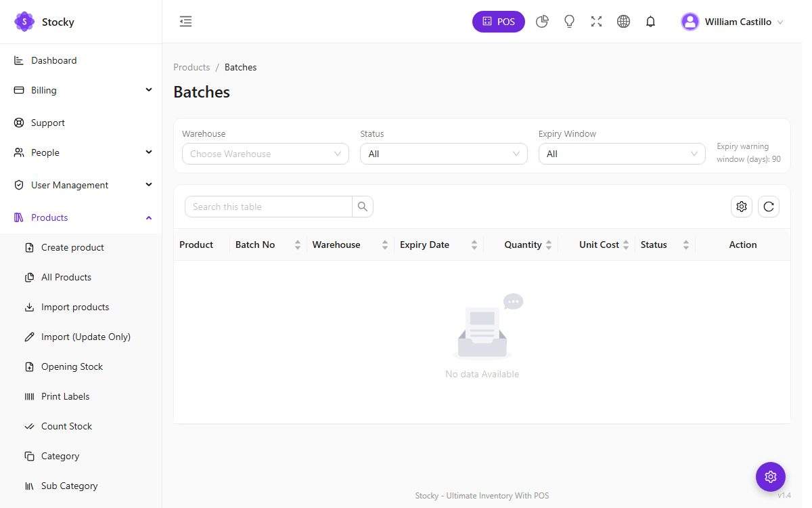The image size is (812, 508).
Task: Open the Choose Warehouse dropdown
Action: click(265, 154)
